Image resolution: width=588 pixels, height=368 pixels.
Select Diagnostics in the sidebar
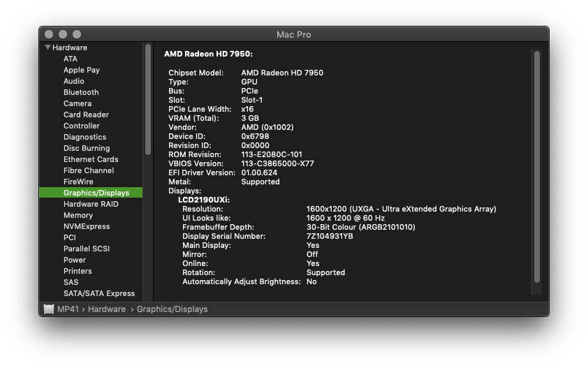pos(84,137)
